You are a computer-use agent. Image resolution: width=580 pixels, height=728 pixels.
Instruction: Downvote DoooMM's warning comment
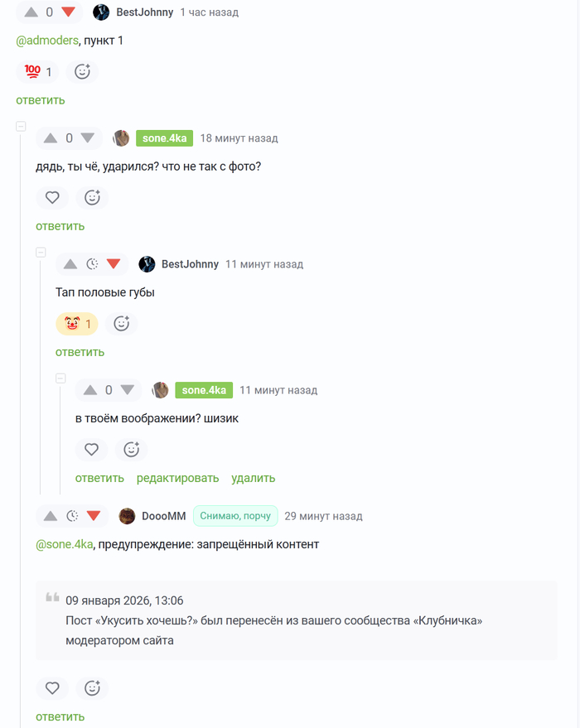pos(94,516)
